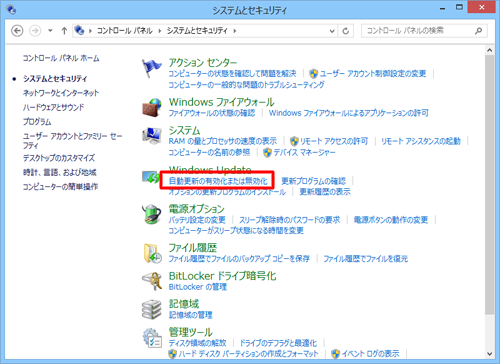Image resolution: width=500 pixels, height=364 pixels.
Task: Select デスクトップのカスタマイズ in the sidebar
Action: pos(59,158)
